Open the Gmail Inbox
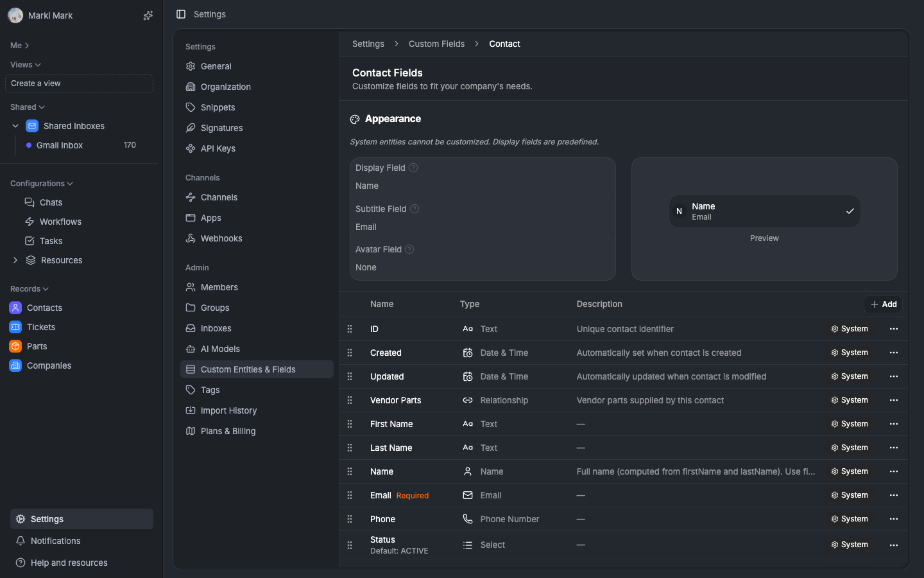This screenshot has height=578, width=924. coord(60,145)
